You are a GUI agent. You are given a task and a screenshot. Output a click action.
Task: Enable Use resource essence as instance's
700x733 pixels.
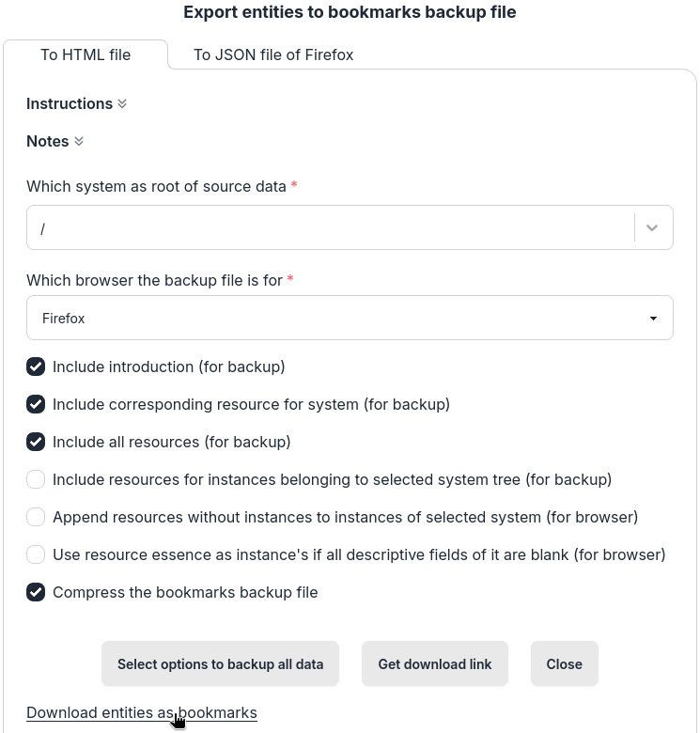36,554
